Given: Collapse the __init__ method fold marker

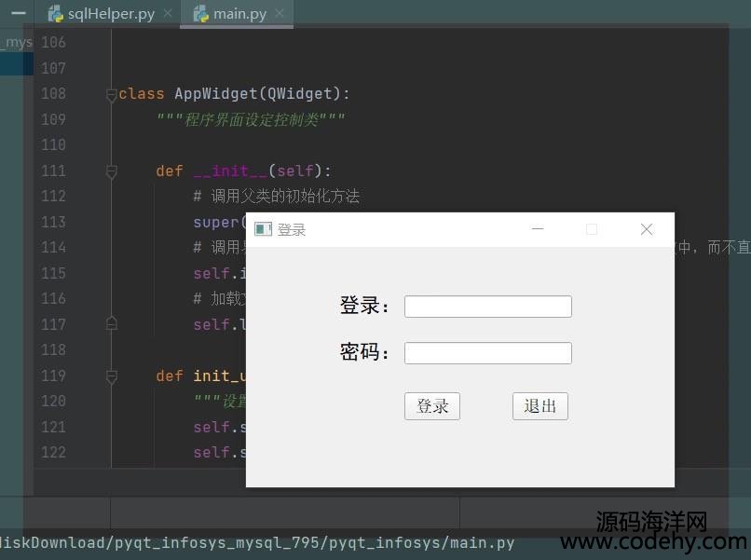Looking at the screenshot, I should coord(112,171).
